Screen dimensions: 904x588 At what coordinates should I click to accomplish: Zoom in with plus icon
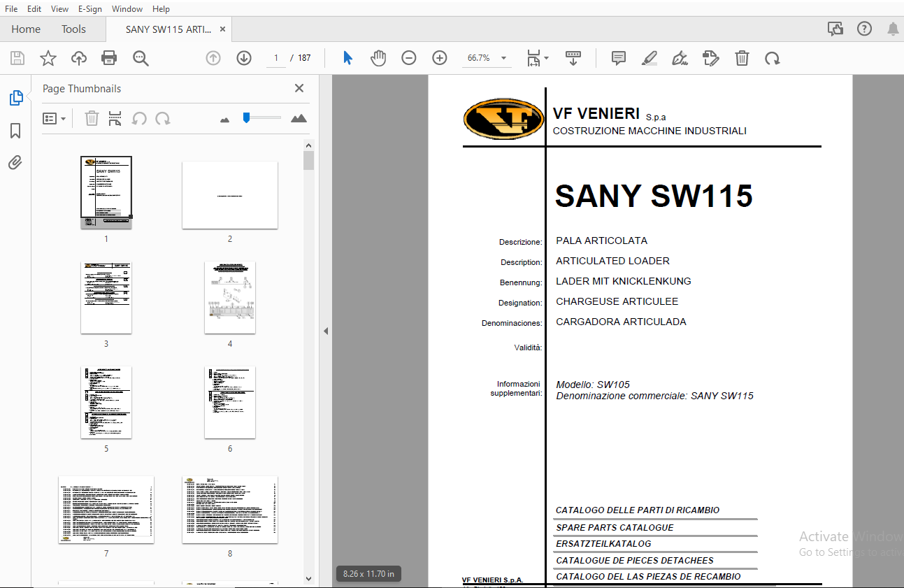click(440, 58)
